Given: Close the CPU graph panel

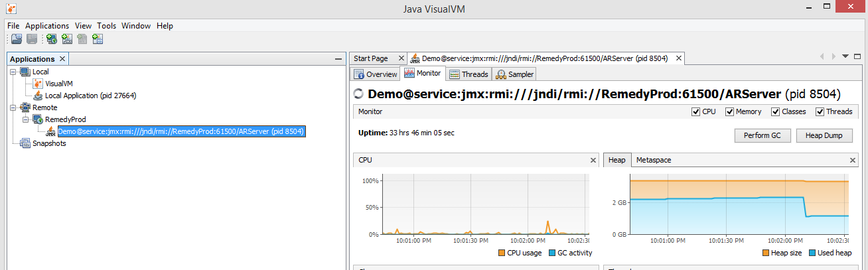Looking at the screenshot, I should coord(593,160).
